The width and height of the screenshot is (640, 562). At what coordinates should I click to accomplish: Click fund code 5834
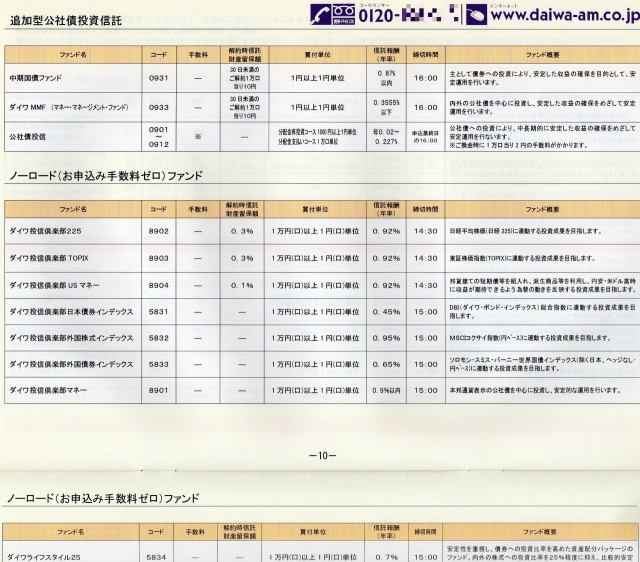156,557
